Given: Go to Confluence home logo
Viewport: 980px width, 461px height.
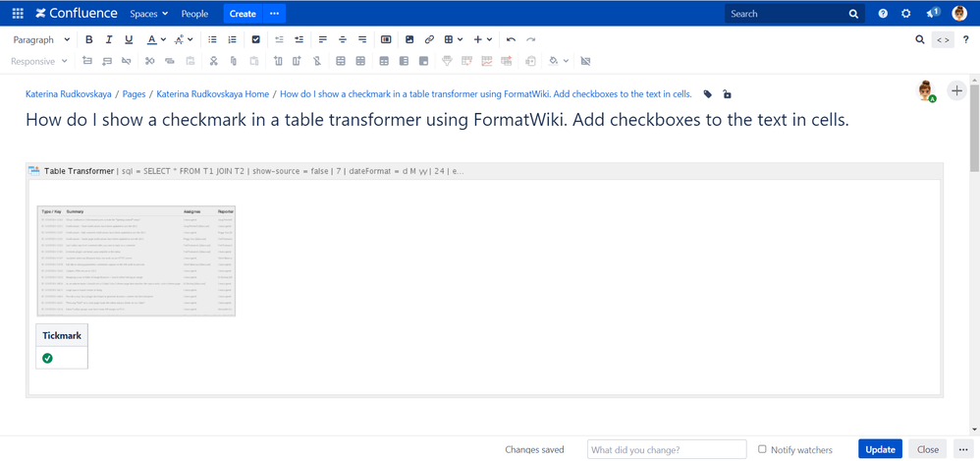Looking at the screenshot, I should click(x=77, y=13).
